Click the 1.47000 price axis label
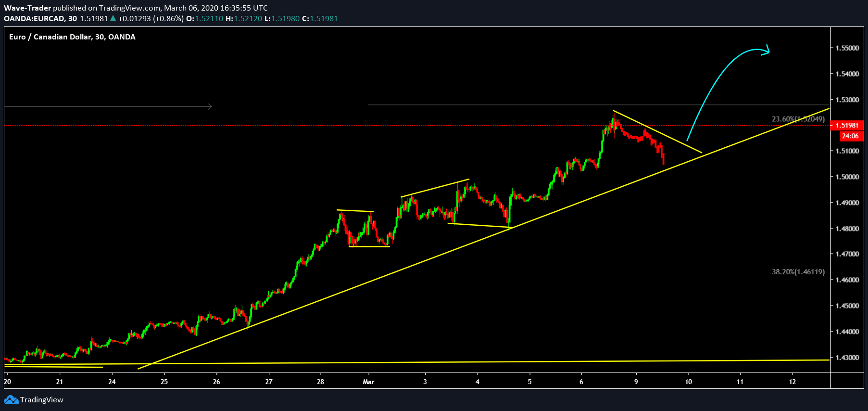This screenshot has width=868, height=411. [847, 254]
